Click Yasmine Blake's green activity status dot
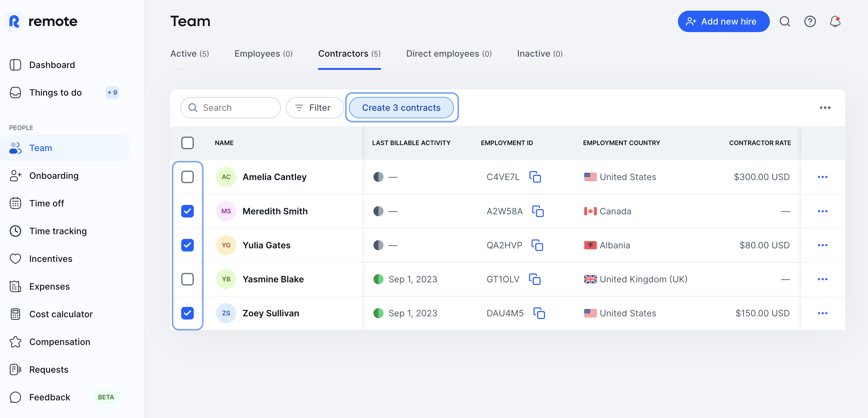 point(378,279)
